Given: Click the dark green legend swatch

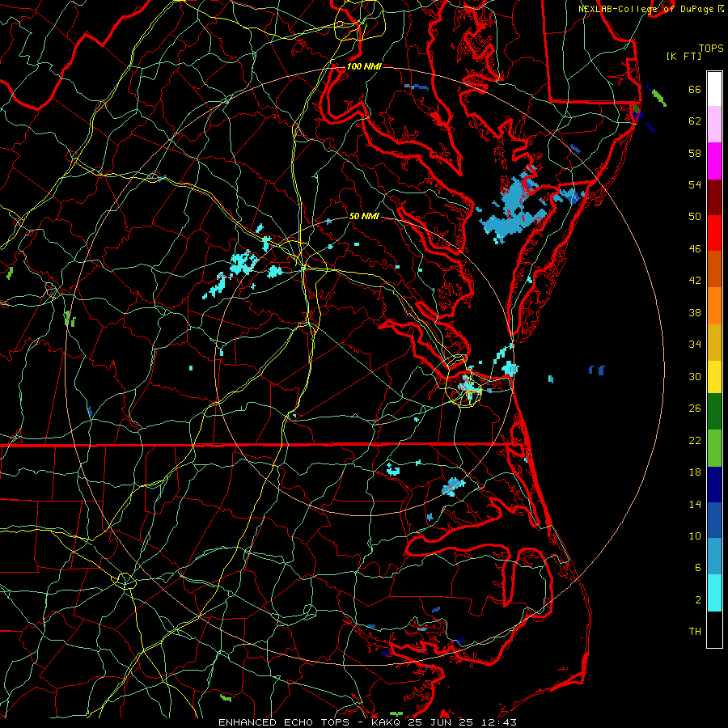Looking at the screenshot, I should [x=714, y=412].
